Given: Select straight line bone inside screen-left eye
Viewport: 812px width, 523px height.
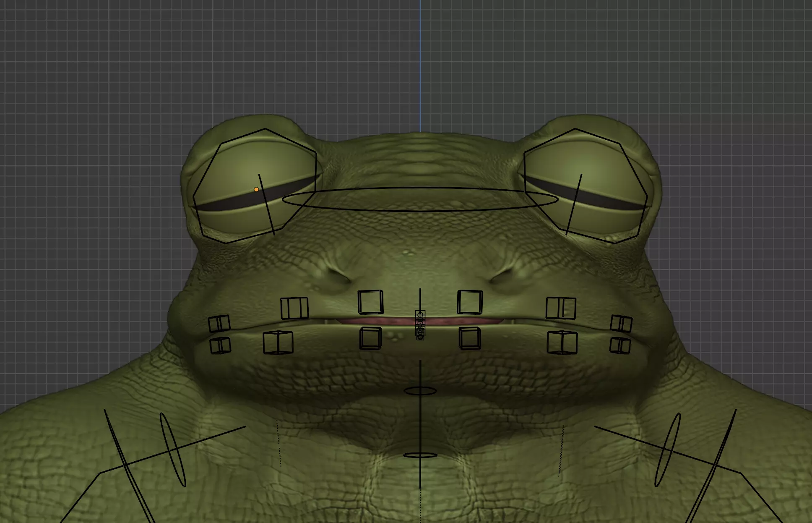Looking at the screenshot, I should tap(266, 204).
